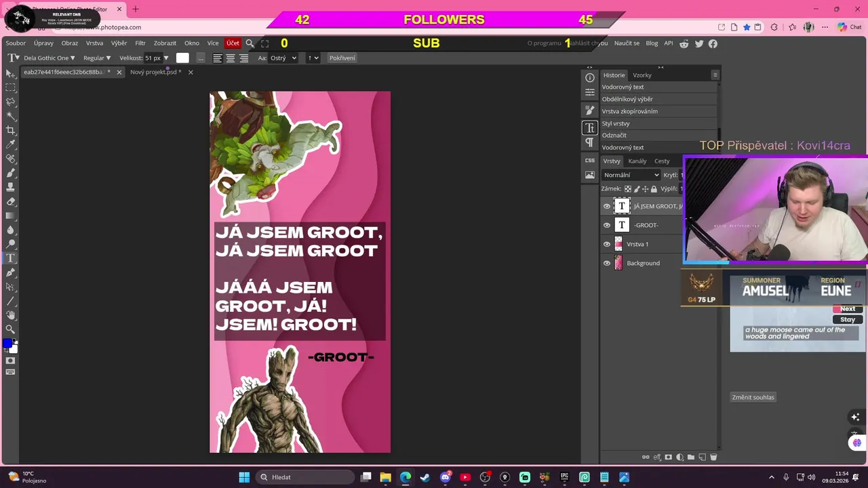
Task: Open the Blog link
Action: [652, 43]
